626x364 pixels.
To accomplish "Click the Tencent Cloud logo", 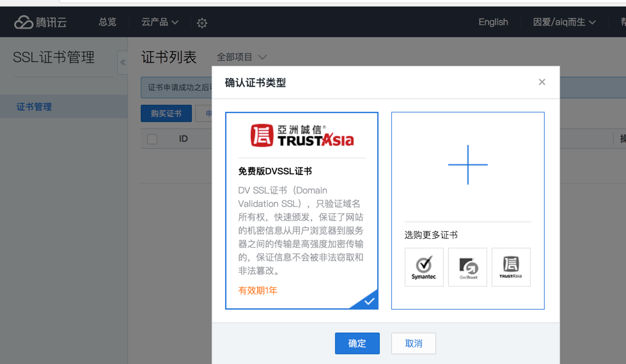I will [x=40, y=22].
